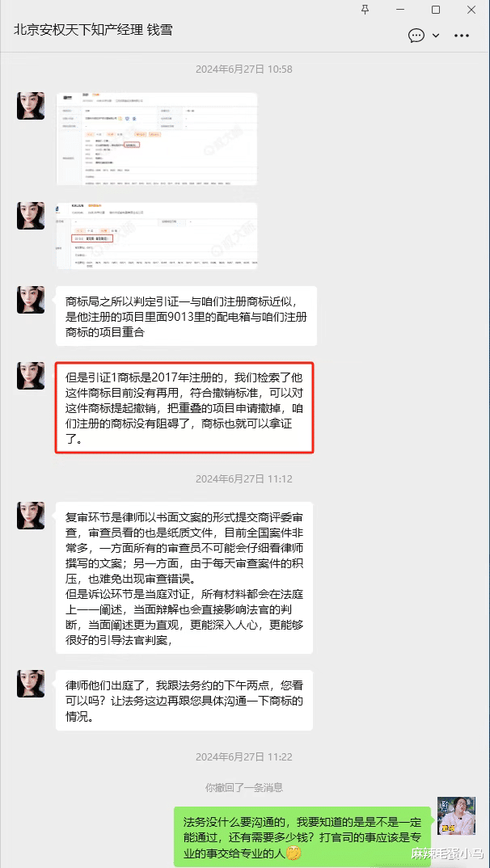Click chat title 北京安权天下知产经理 钱雪
Viewport: 490px width, 868px height.
(93, 30)
